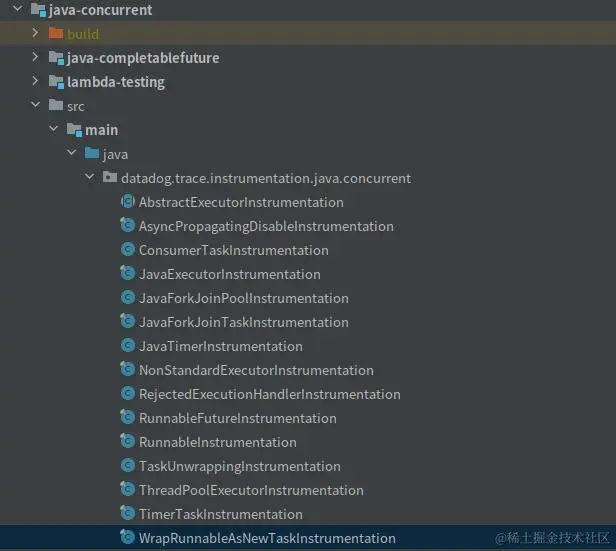Open RunnableFutureInstrumentation class
The image size is (616, 551).
click(x=238, y=418)
